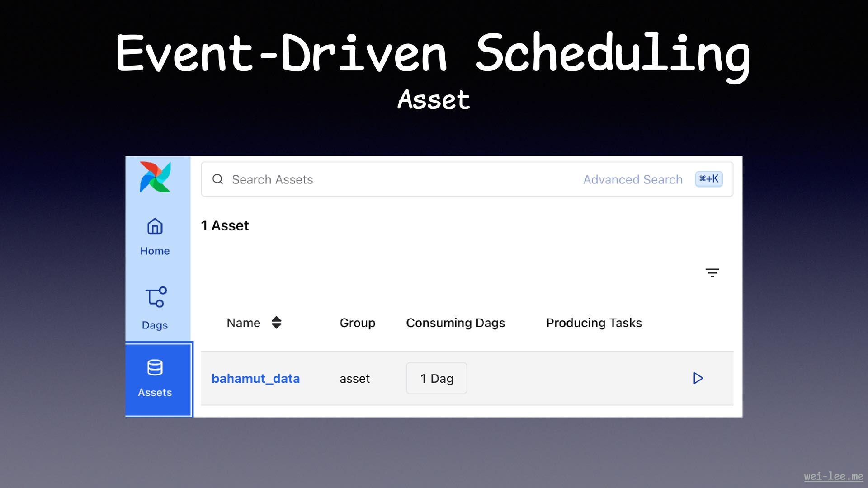Select the Assets database icon
Screen dimensions: 868x488
point(155,368)
